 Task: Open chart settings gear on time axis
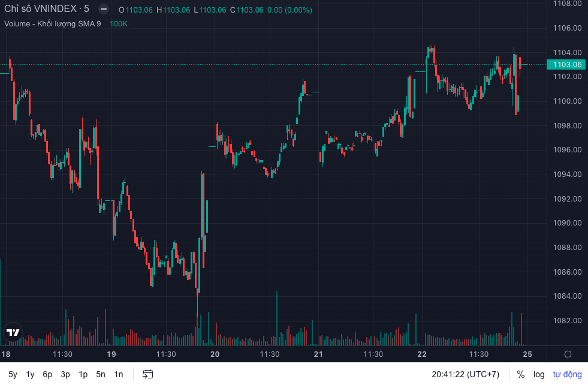pos(568,354)
